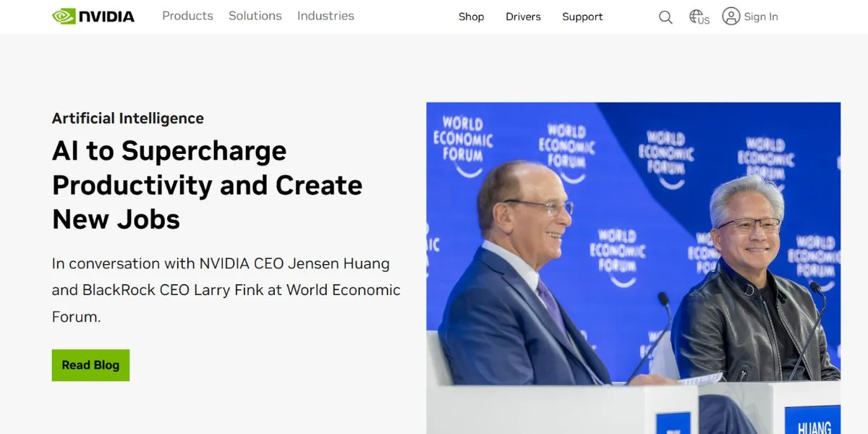
Task: Open the Support section
Action: pyautogui.click(x=582, y=17)
